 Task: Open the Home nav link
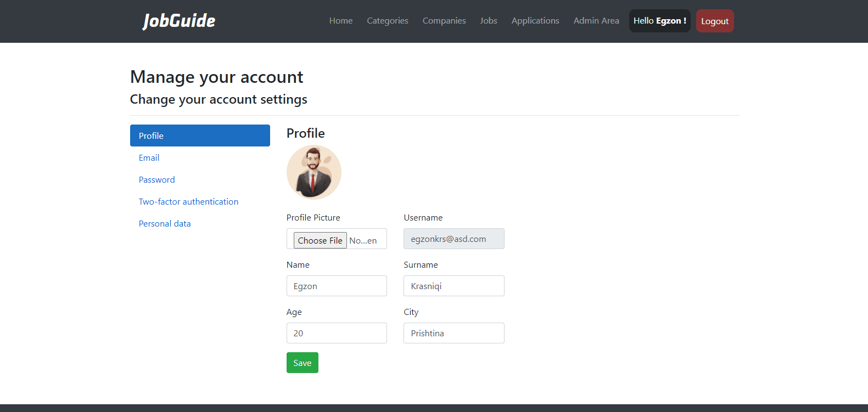[x=341, y=21]
